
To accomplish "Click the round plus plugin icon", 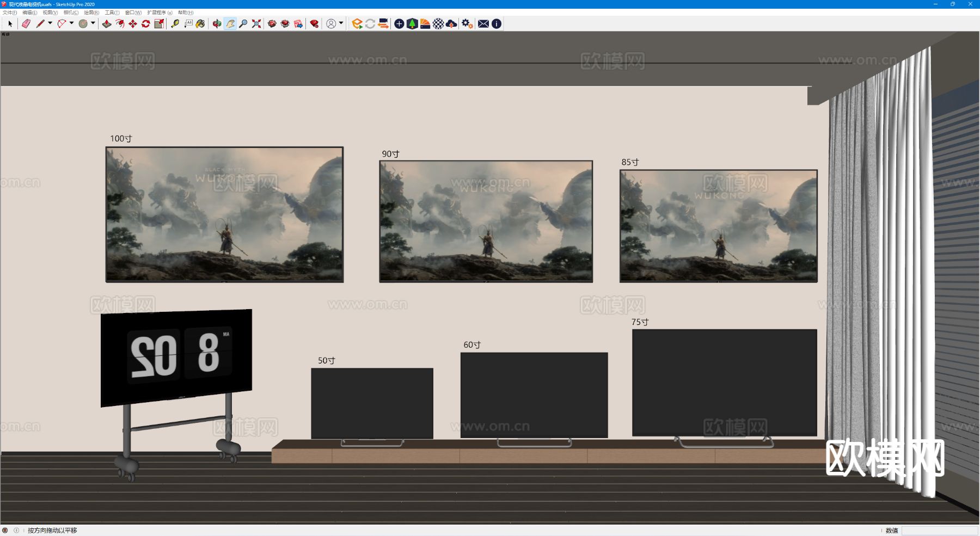I will click(x=399, y=23).
